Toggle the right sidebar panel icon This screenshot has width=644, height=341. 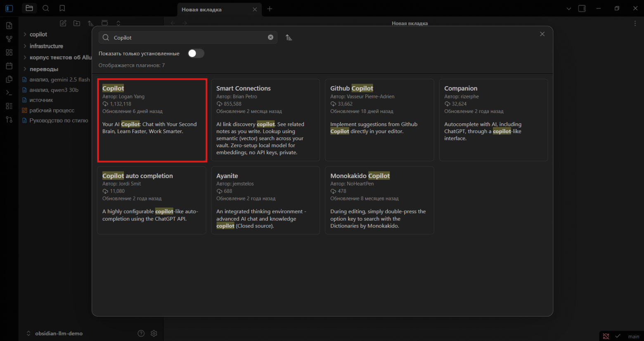coord(582,9)
